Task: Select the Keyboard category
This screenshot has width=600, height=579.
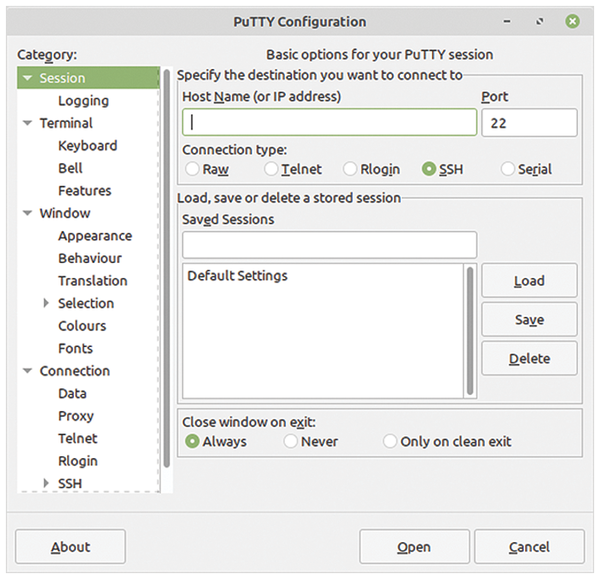Action: (88, 146)
